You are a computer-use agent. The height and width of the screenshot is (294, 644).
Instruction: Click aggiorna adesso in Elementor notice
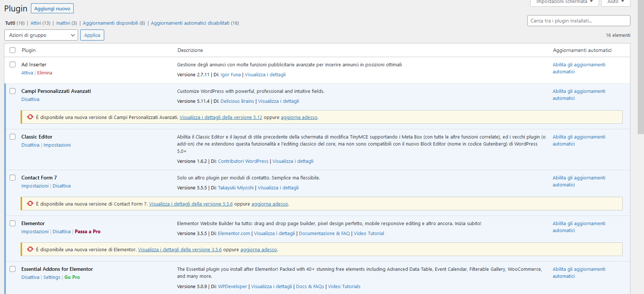pos(258,250)
